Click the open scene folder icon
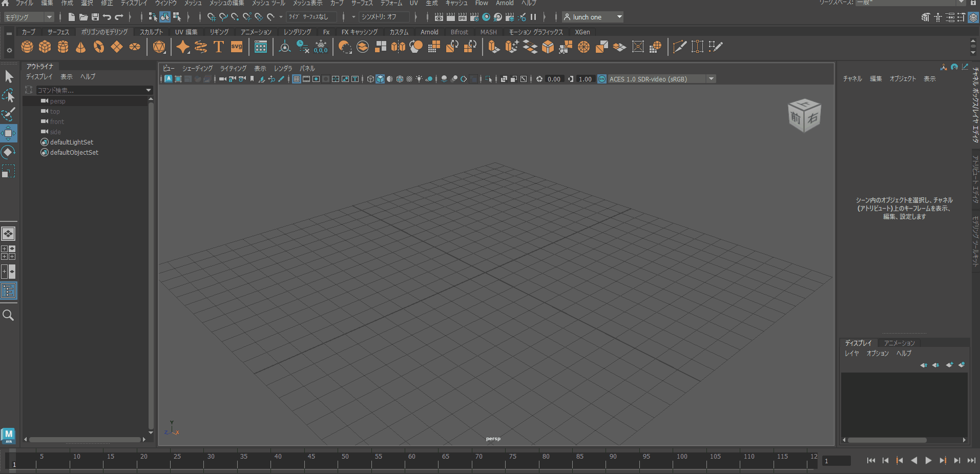 [83, 17]
